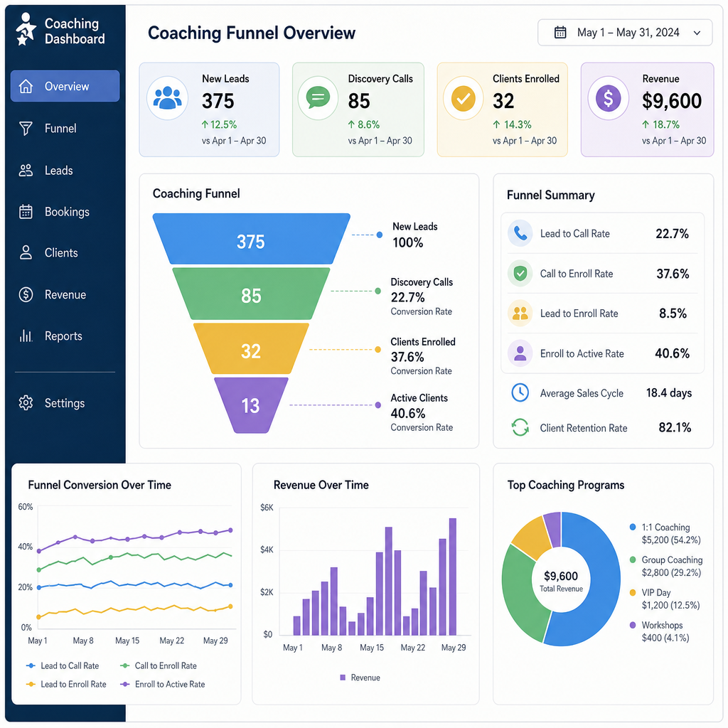Click the Funnel Conversion Over Time title
The height and width of the screenshot is (728, 728).
100,485
